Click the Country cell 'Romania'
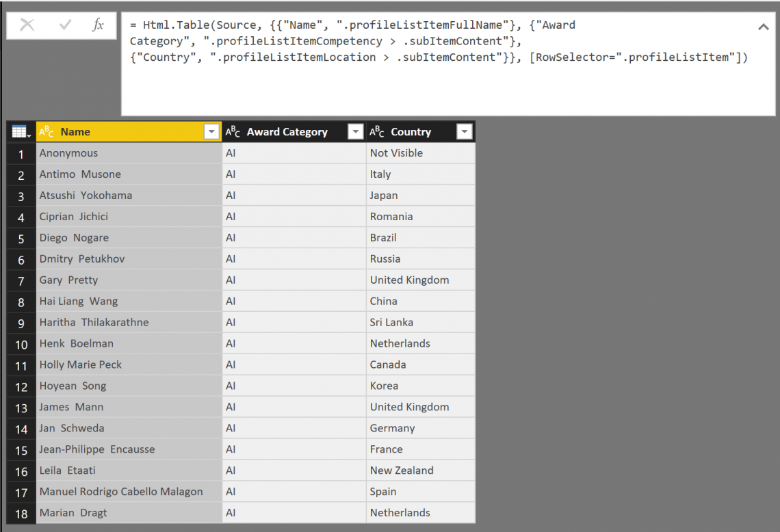Image resolution: width=780 pixels, height=532 pixels. 420,217
